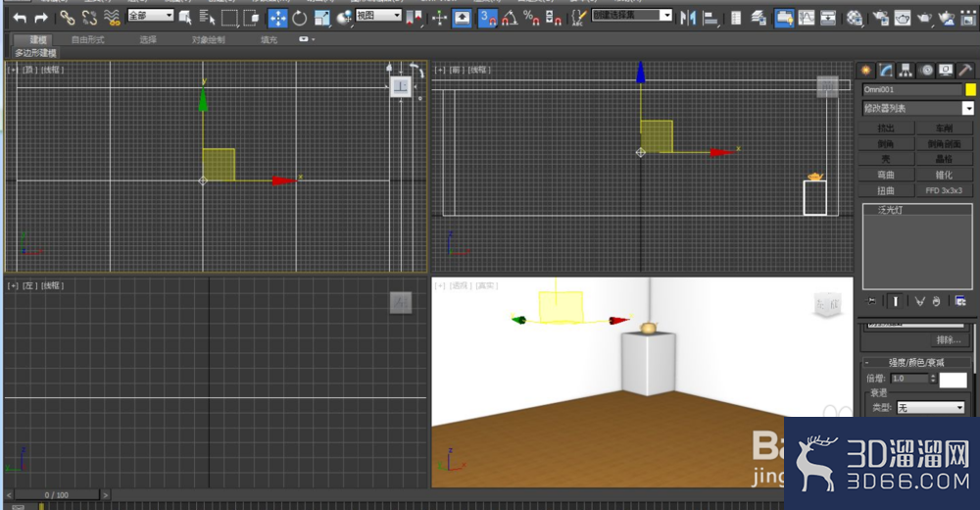Switch to the 选择 ribbon tab
The image size is (980, 510).
point(148,39)
